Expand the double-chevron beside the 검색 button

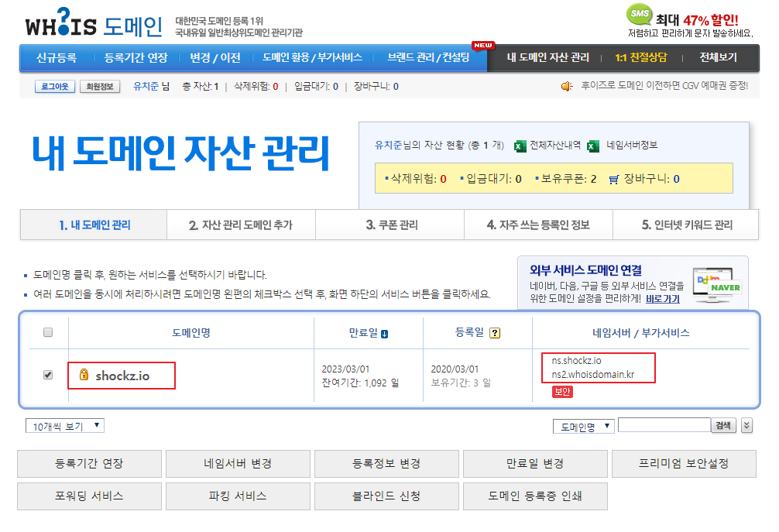click(746, 425)
